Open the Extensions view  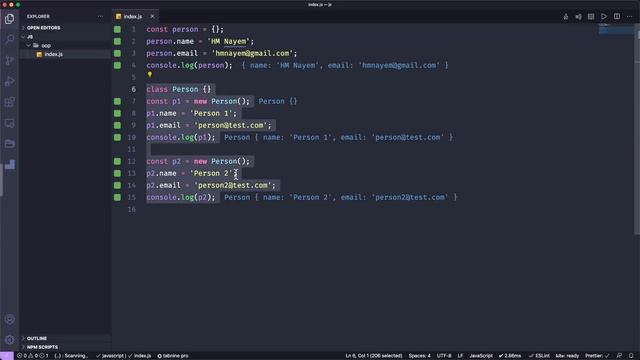[x=9, y=102]
